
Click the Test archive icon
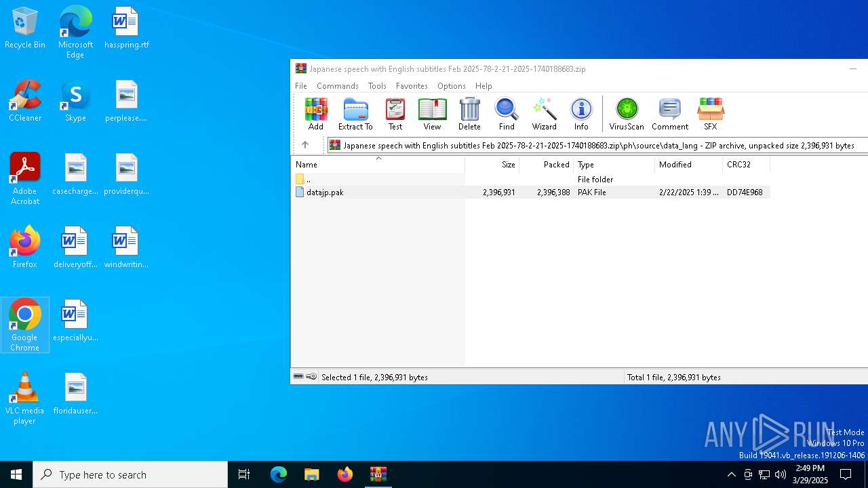395,114
